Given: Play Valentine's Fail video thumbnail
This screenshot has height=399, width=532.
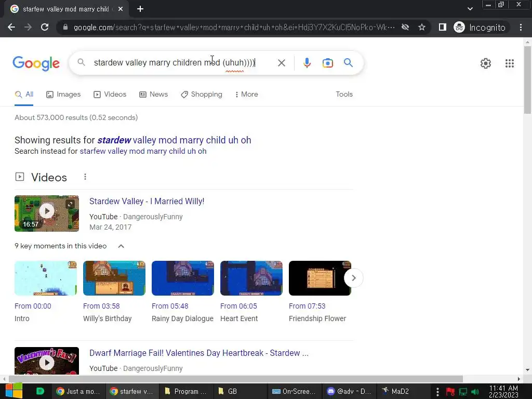Looking at the screenshot, I should (47, 361).
